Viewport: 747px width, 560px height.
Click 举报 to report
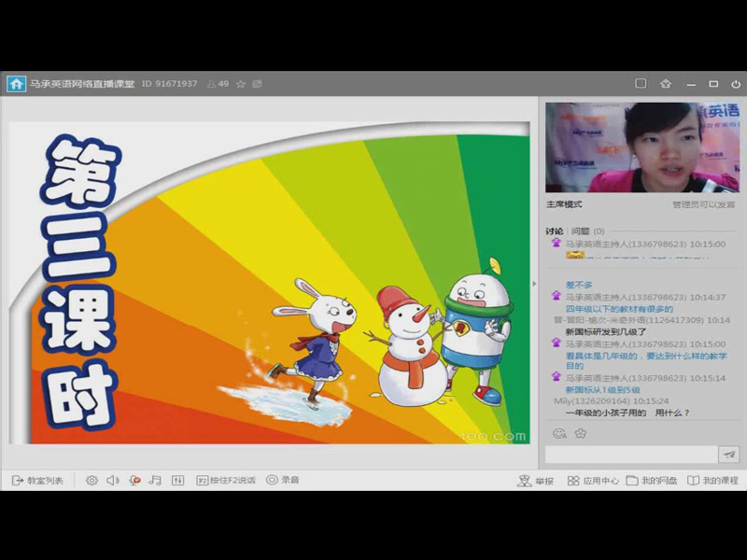click(x=536, y=481)
